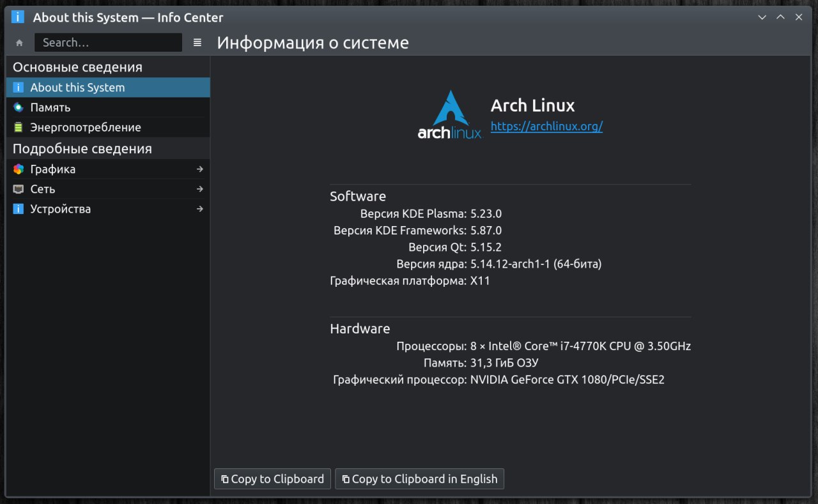This screenshot has height=504, width=818.
Task: Click the home icon beside search
Action: [x=19, y=43]
